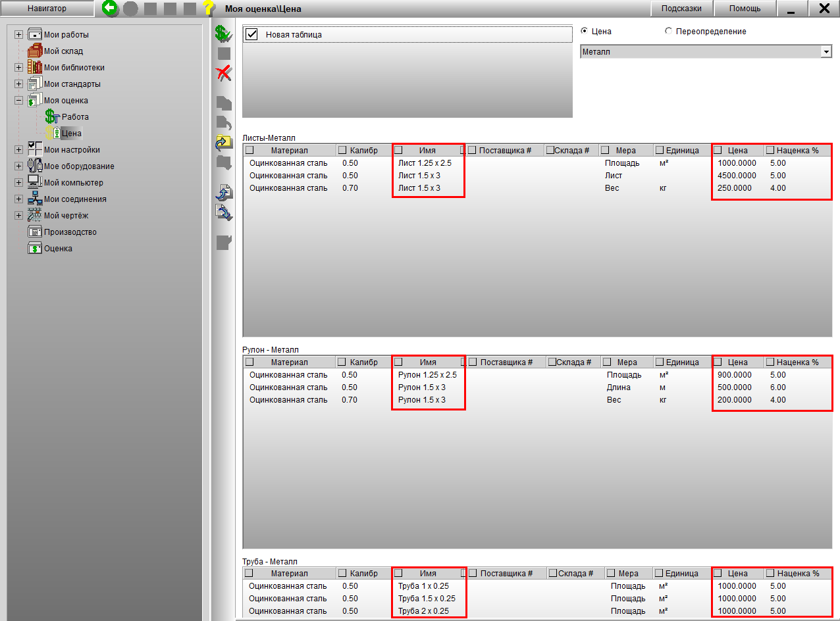Click the green dollar new price table icon

click(224, 34)
